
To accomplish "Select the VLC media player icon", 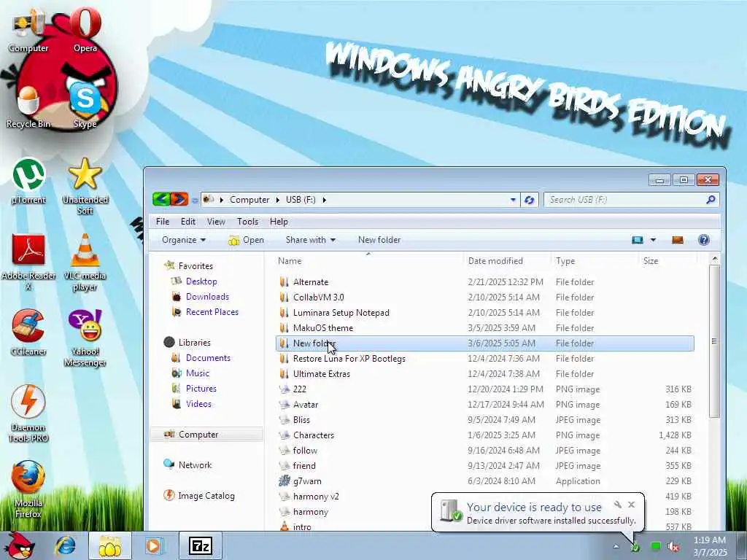I will [x=85, y=262].
